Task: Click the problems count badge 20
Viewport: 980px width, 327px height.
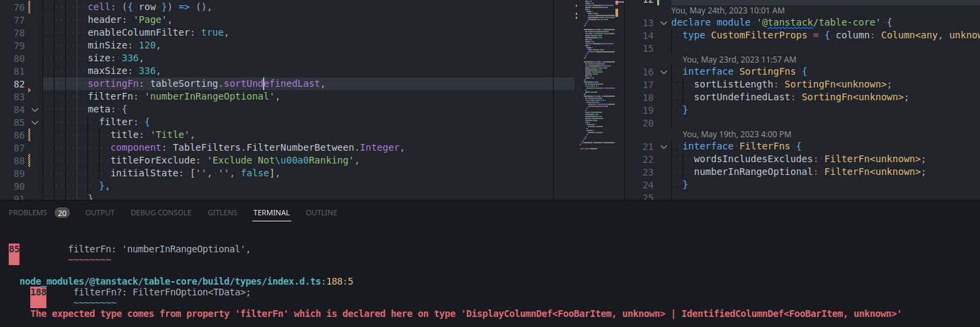Action: click(62, 213)
